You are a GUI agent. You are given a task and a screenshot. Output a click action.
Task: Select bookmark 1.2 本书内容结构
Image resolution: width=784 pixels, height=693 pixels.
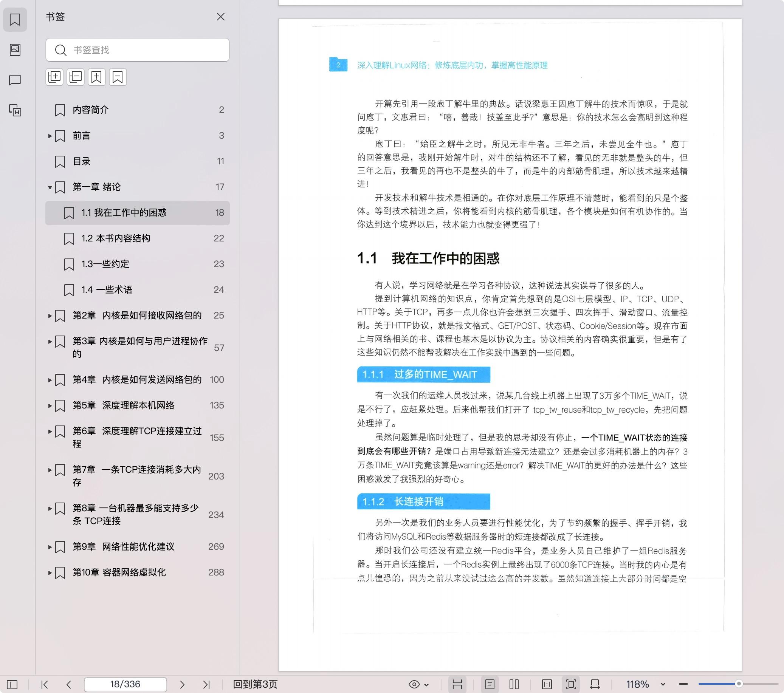[137, 238]
